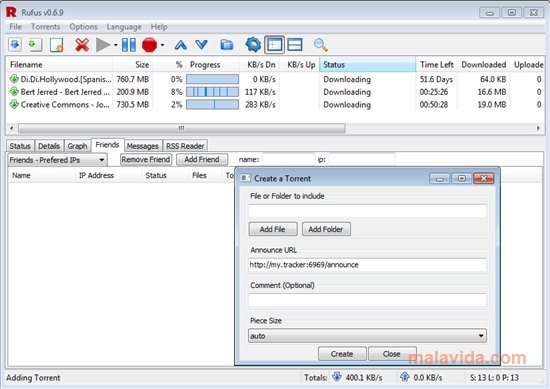Click the File or Folder to include field

pyautogui.click(x=367, y=211)
